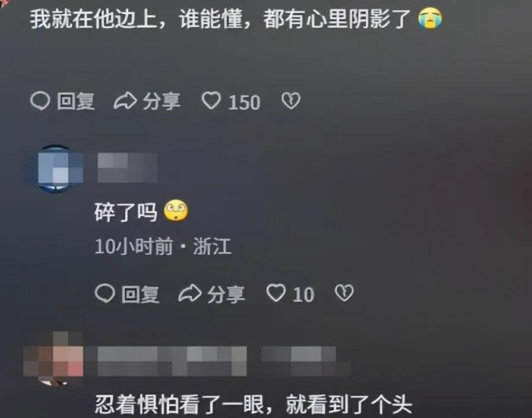
Task: Open the blurred blue avatar profile
Action: 55,169
